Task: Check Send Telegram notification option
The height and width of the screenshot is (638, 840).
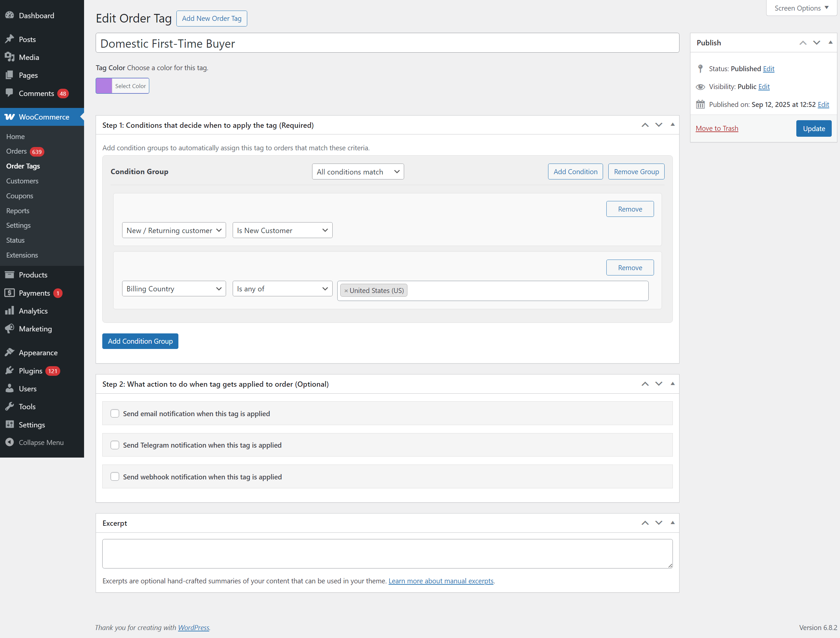Action: pos(115,445)
